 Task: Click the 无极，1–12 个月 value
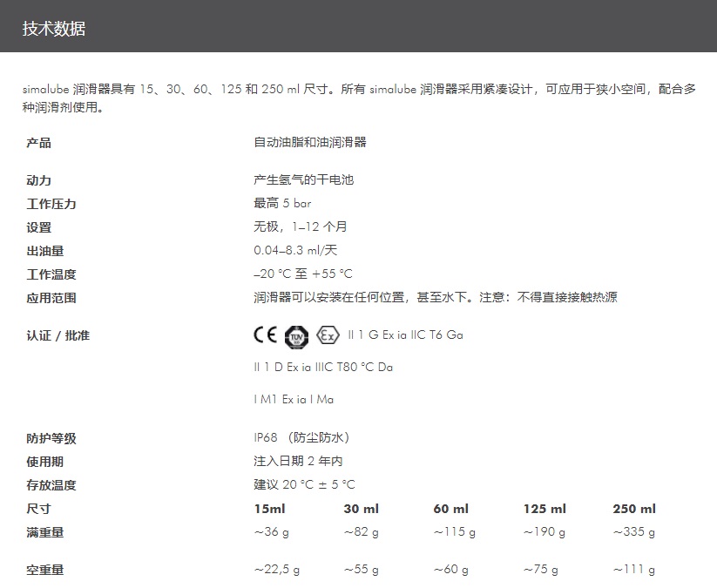(301, 226)
